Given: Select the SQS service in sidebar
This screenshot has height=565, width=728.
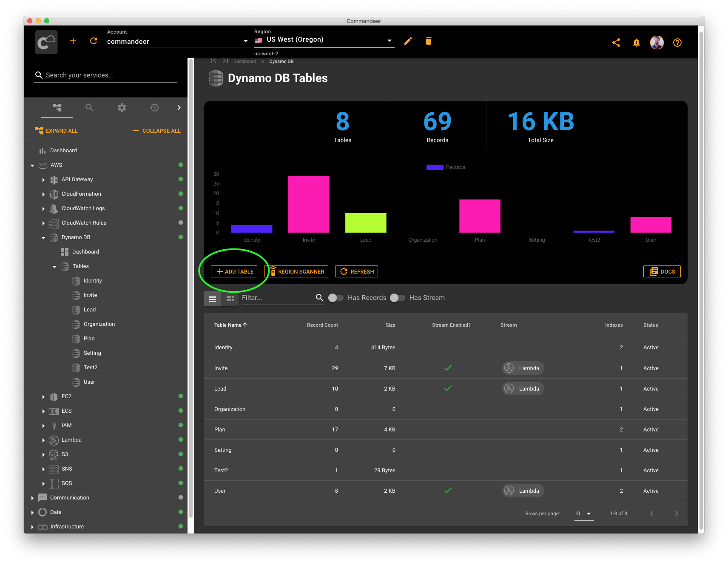Looking at the screenshot, I should click(x=67, y=483).
